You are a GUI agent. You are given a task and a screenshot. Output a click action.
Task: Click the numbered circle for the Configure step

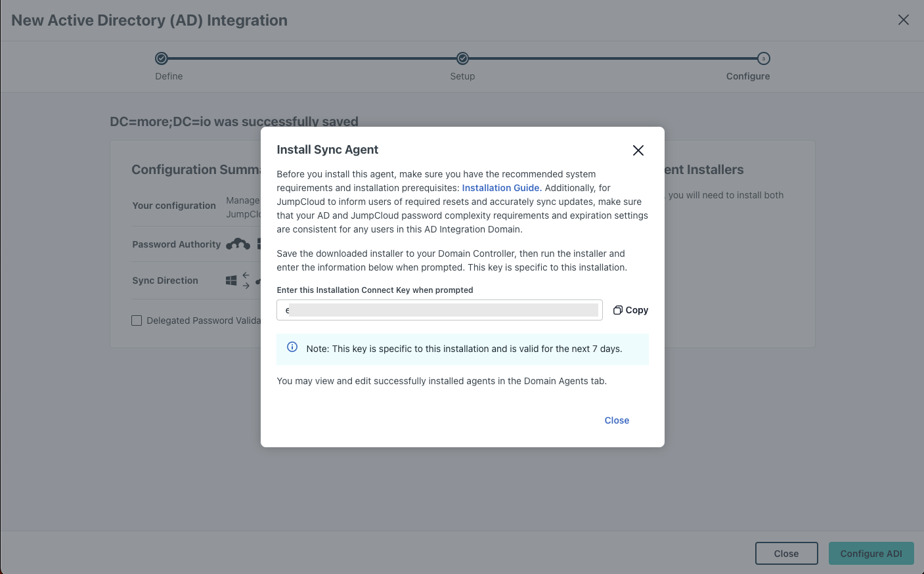point(763,58)
